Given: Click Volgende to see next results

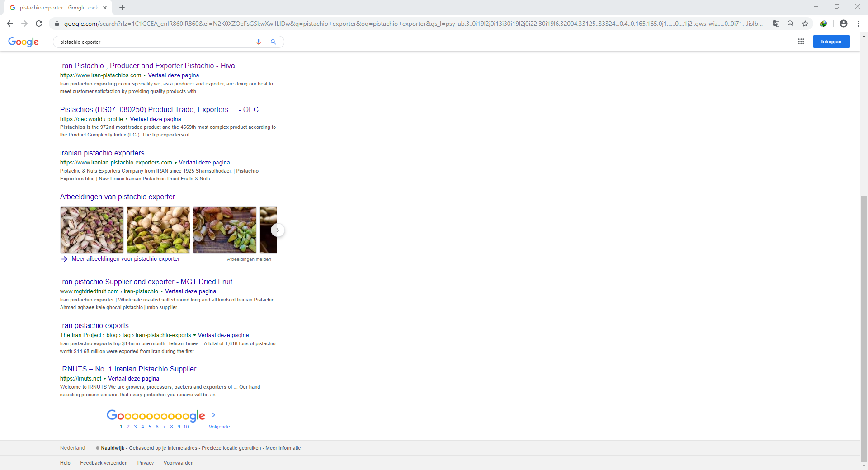Looking at the screenshot, I should click(219, 427).
